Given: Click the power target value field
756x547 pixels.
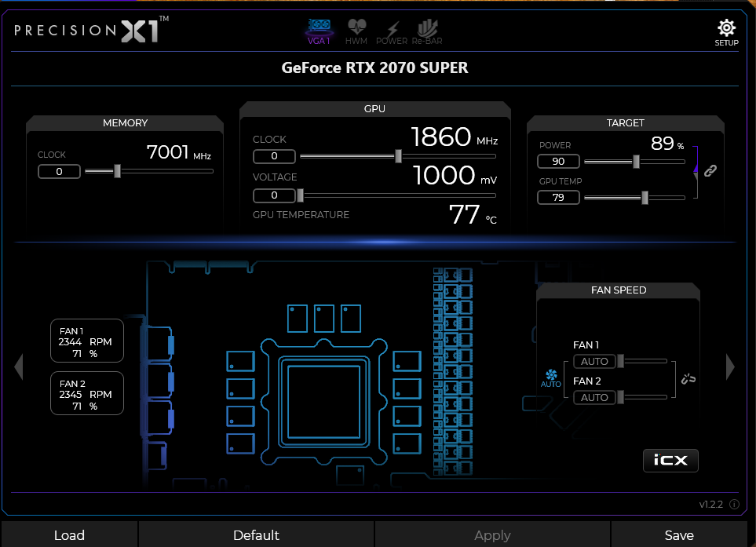Looking at the screenshot, I should [x=558, y=162].
